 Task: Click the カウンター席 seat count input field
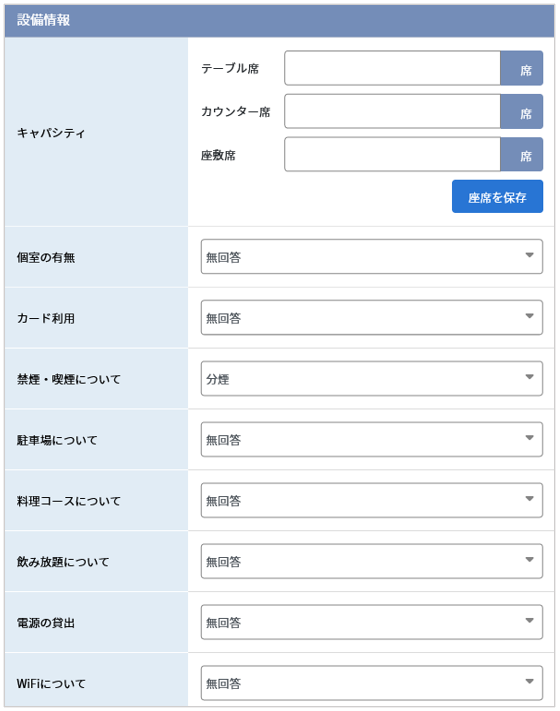click(x=392, y=111)
